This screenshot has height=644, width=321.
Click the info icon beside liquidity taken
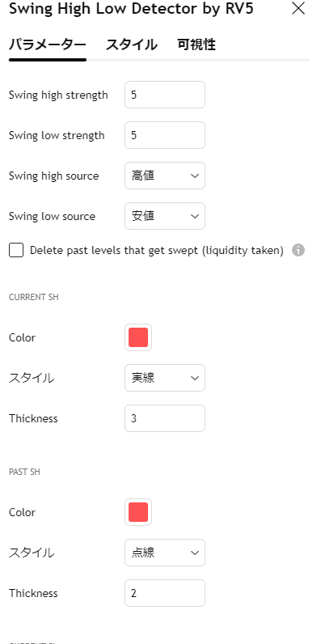298,250
